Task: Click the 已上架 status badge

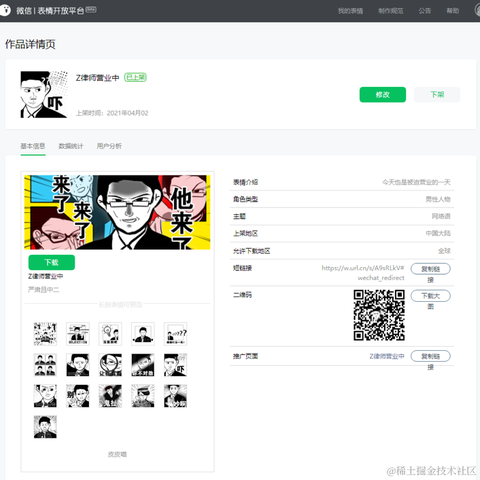Action: point(135,77)
